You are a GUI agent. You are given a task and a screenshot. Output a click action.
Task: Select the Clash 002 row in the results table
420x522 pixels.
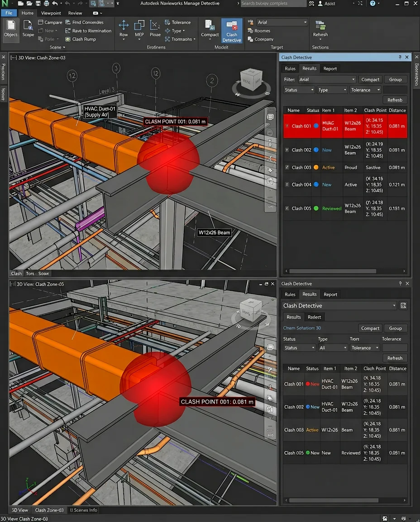click(317, 150)
